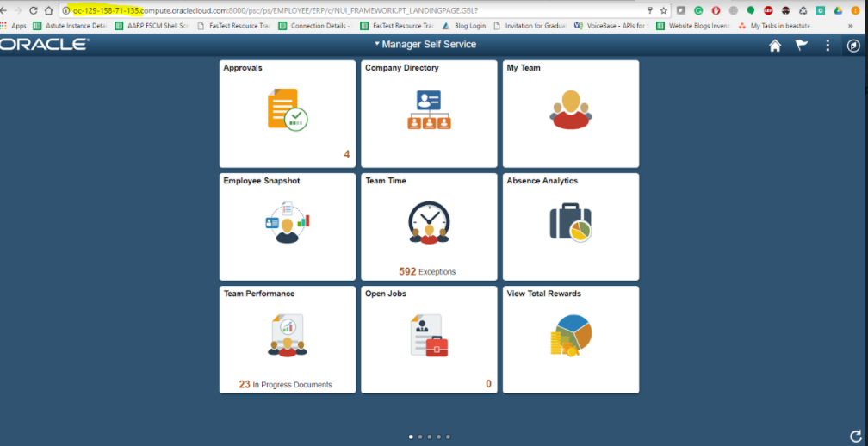This screenshot has width=868, height=446.
Task: Open the Employee Snapshot tile
Action: pyautogui.click(x=288, y=226)
